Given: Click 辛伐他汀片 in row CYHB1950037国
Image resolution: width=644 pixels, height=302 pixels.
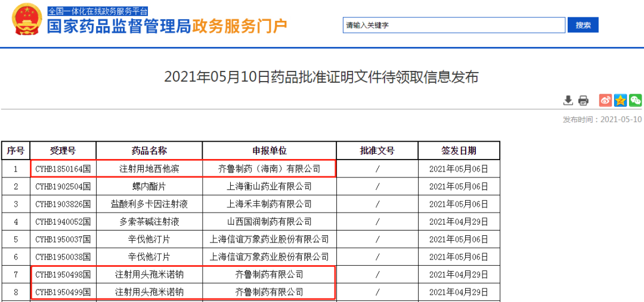Looking at the screenshot, I should coord(149,239).
